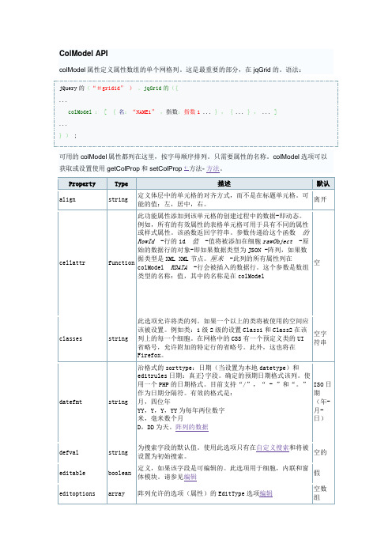Screen dimensions: 392x555
Task: Click the 空的 default value for defval
Action: coord(320,452)
